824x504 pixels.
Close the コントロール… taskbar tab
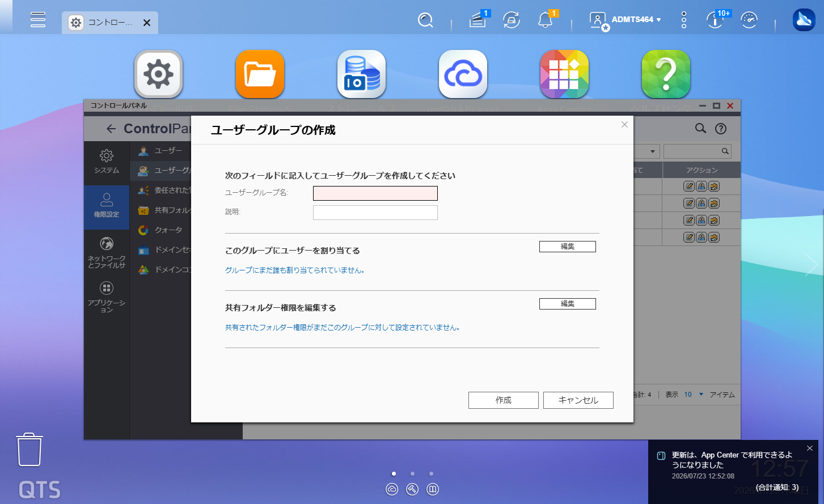point(147,23)
